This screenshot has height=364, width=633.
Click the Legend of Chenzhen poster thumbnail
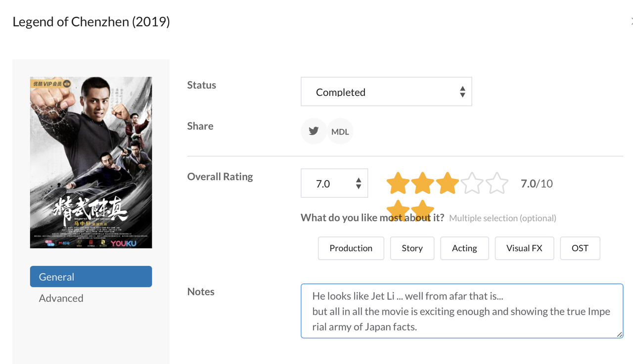point(91,162)
